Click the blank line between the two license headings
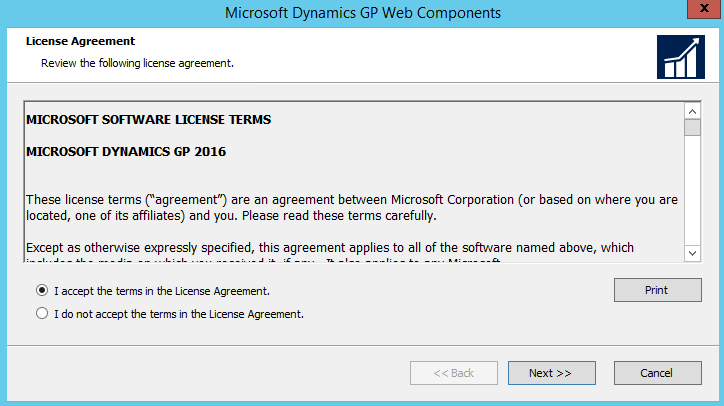This screenshot has width=724, height=406. point(300,136)
